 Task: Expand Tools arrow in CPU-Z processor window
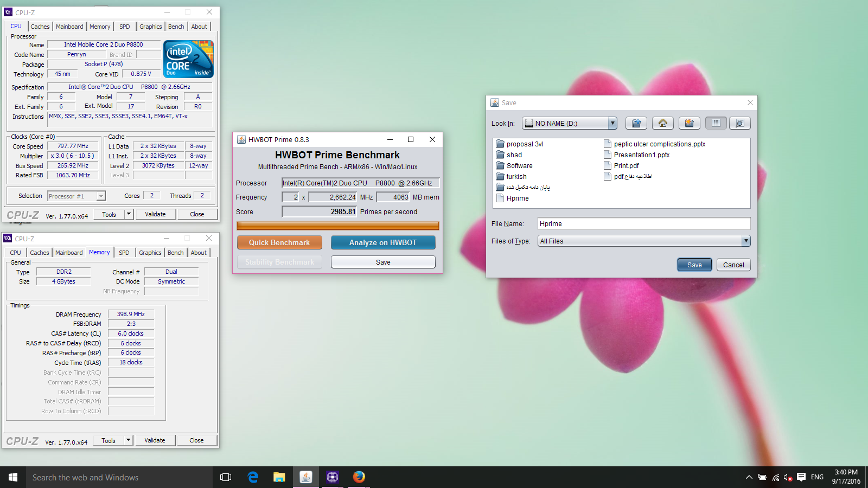pyautogui.click(x=129, y=214)
